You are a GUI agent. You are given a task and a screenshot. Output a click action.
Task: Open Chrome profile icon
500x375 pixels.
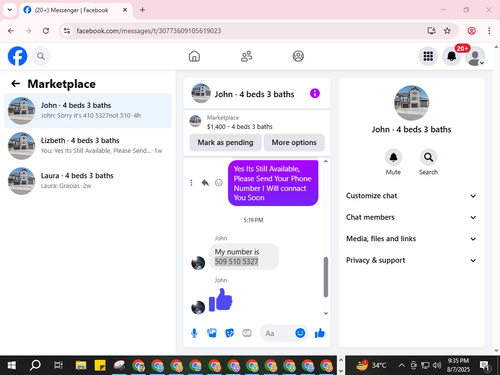point(471,31)
